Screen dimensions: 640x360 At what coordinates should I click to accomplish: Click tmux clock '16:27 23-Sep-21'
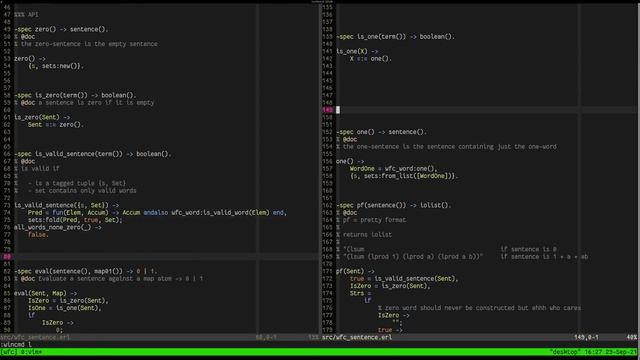[611, 352]
